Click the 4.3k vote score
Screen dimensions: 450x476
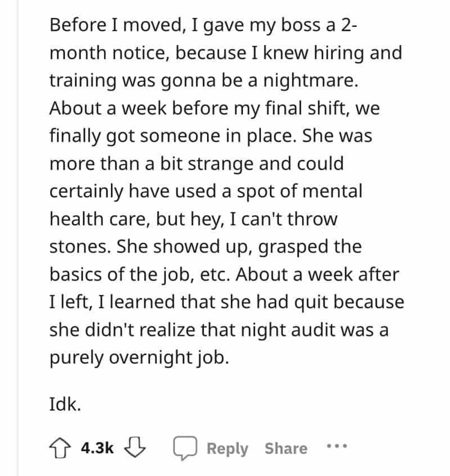coord(97,448)
